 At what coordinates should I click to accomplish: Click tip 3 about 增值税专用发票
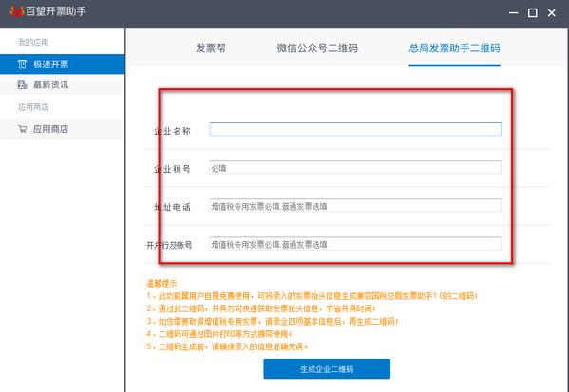tap(273, 321)
